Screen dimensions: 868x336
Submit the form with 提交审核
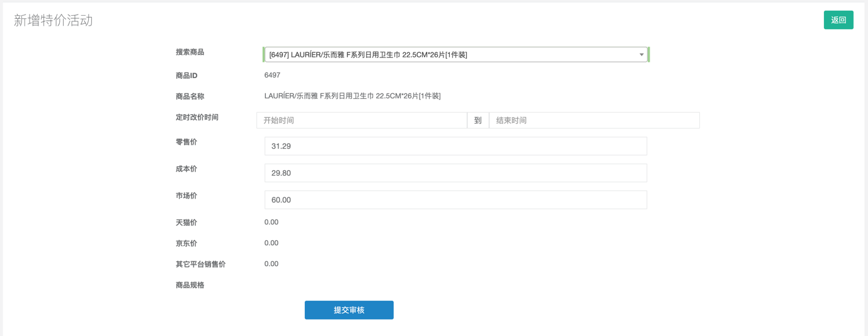[349, 310]
